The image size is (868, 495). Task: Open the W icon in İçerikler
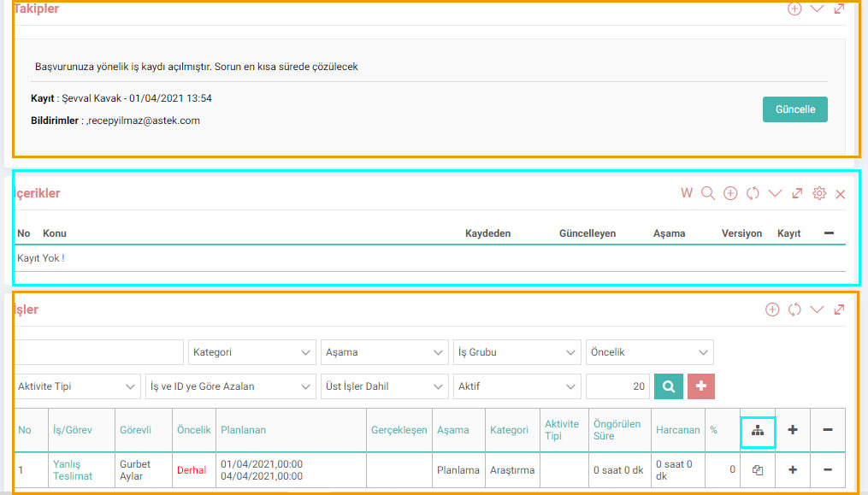(x=687, y=192)
